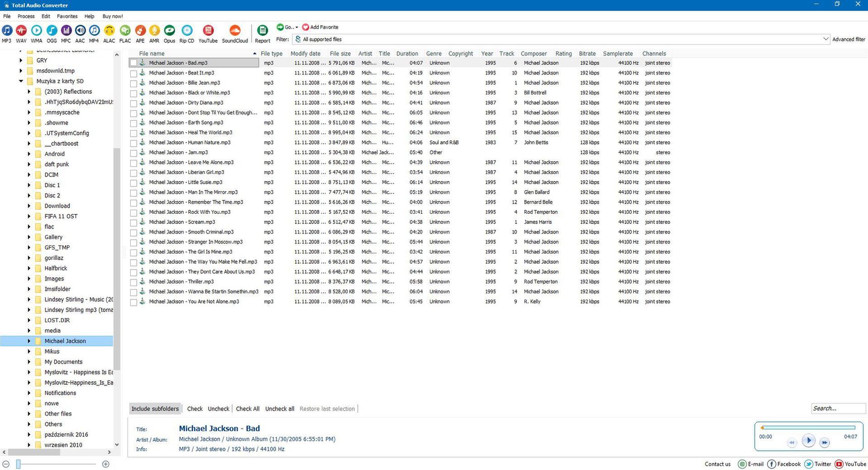
Task: Check the box for Bad.mp3
Action: [134, 63]
